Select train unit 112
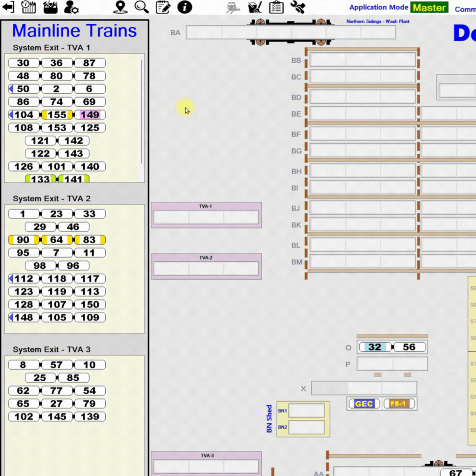This screenshot has height=476, width=476. (23, 278)
